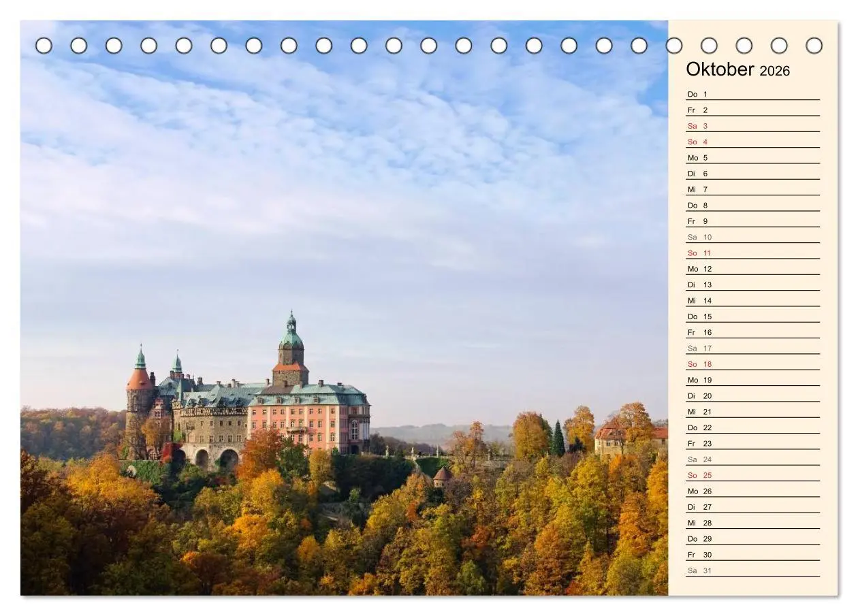Viewport: 858px width, 616px height.
Task: Choose the Mi 14 calendar entry
Action: 752,300
